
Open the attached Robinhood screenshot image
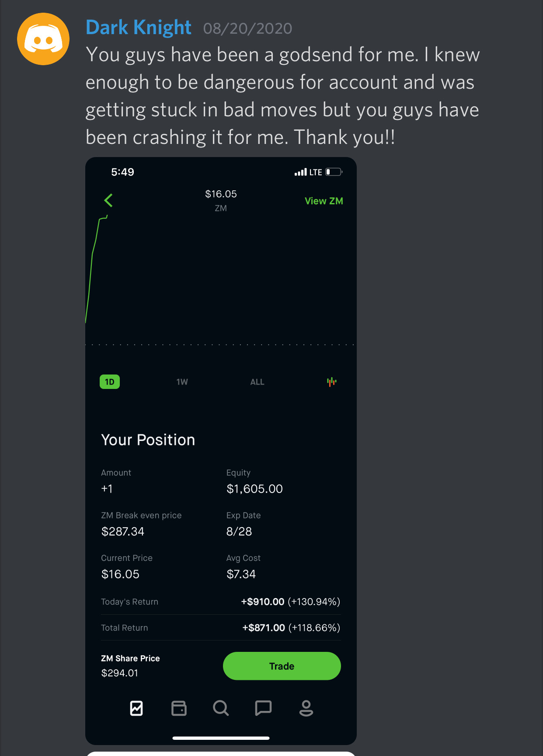pos(221,451)
